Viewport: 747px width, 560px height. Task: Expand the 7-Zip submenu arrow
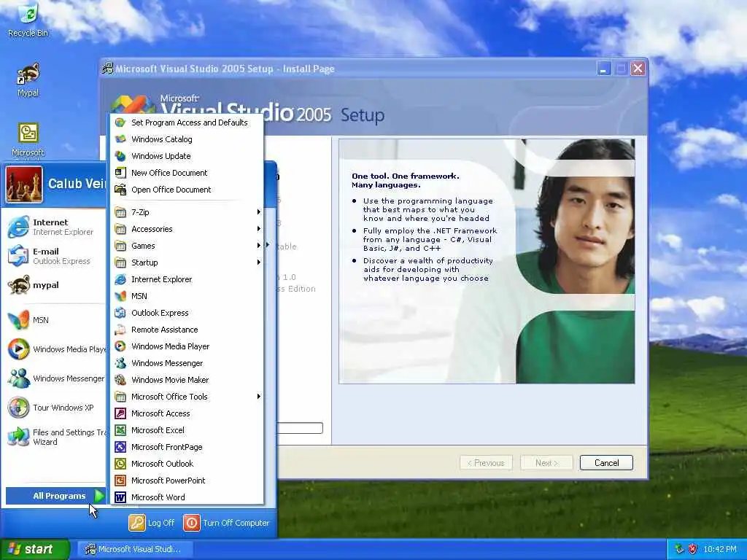[x=259, y=212]
